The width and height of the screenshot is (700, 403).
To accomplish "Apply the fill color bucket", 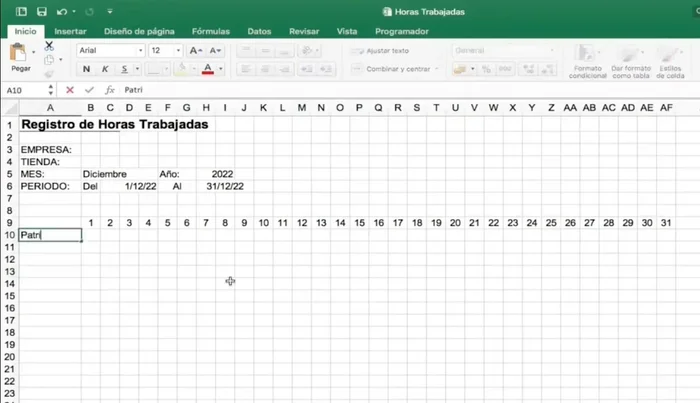I will (x=181, y=69).
